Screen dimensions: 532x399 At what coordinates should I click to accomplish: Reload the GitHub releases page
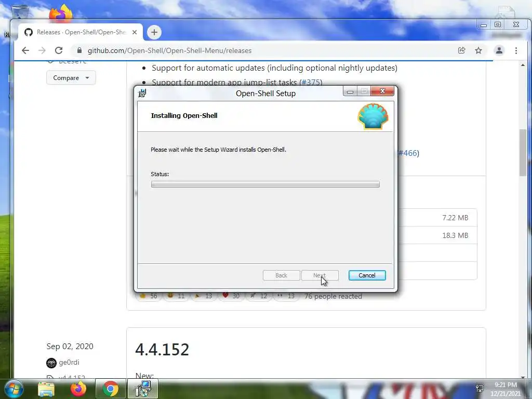[x=59, y=50]
